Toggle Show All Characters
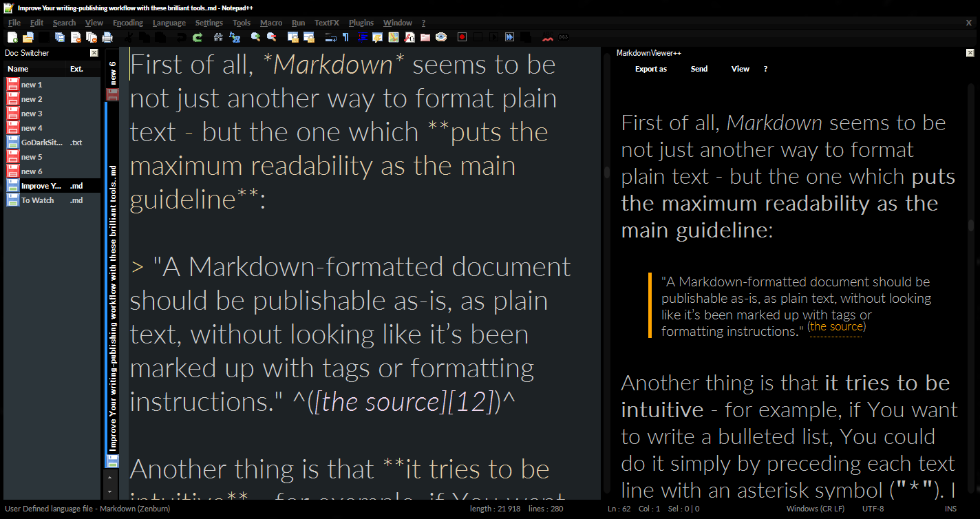 (346, 36)
